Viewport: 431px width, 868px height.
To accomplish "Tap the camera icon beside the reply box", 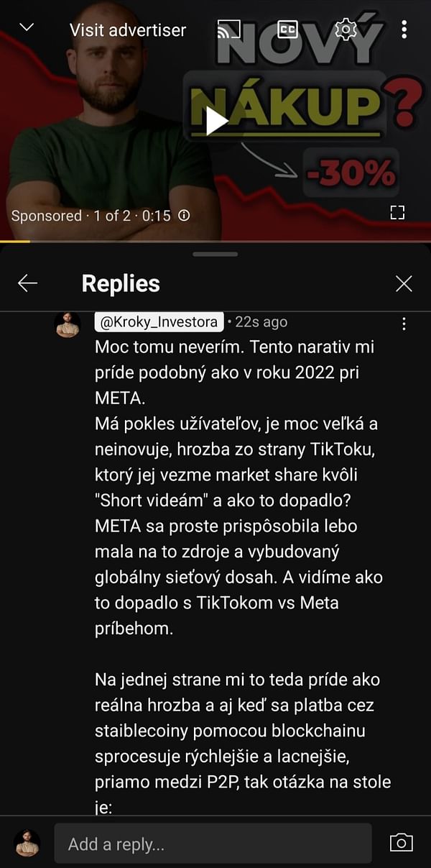I will coord(401,842).
